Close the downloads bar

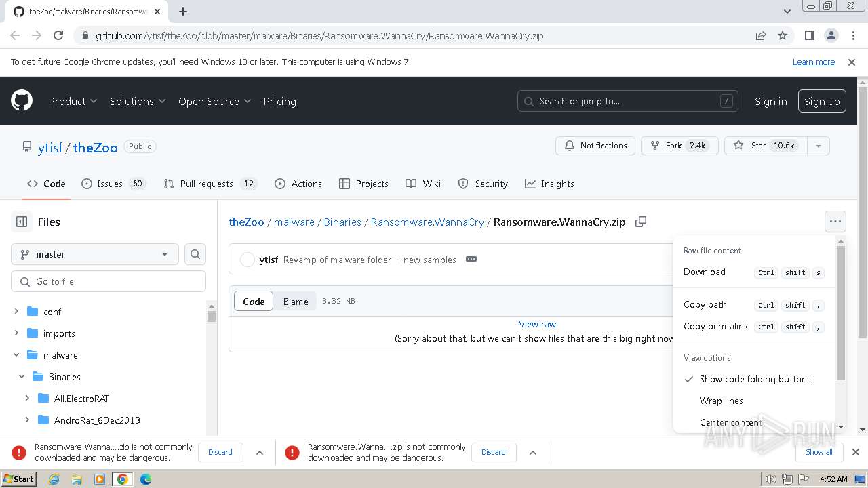pyautogui.click(x=855, y=452)
